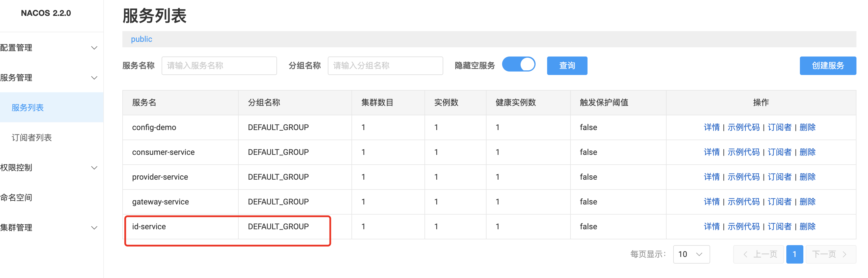Click 删除 for gateway-service
This screenshot has width=868, height=278.
pos(808,202)
